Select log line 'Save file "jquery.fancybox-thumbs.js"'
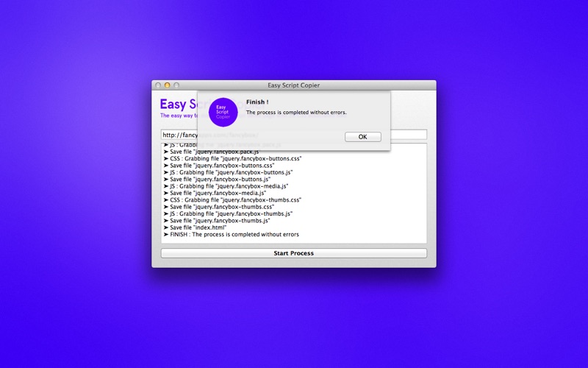Screen dimensions: 588x368 tap(217, 220)
